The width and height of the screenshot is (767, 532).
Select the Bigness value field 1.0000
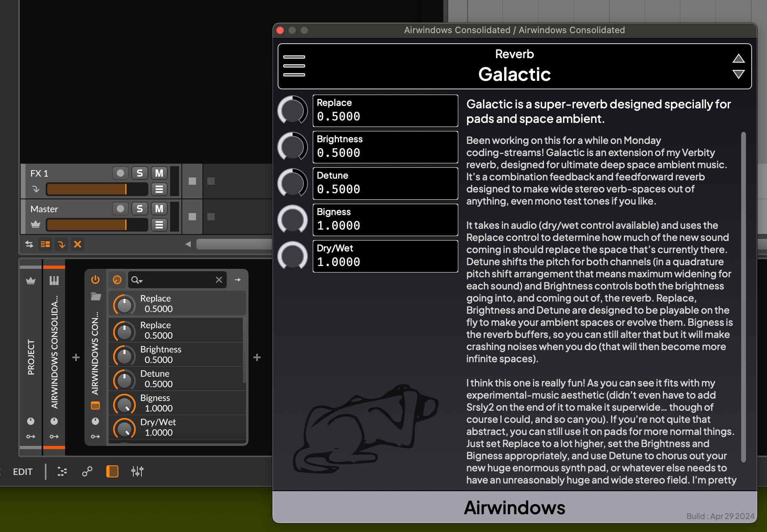[385, 220]
